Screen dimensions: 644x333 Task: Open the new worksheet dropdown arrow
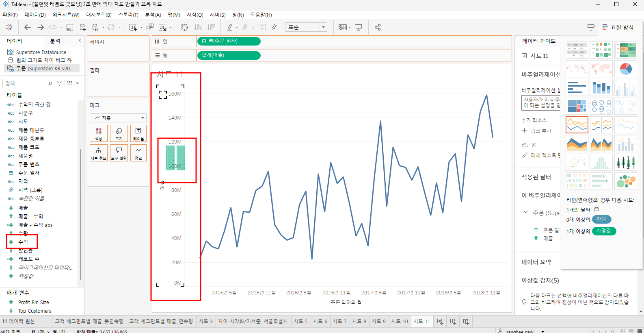(x=141, y=28)
